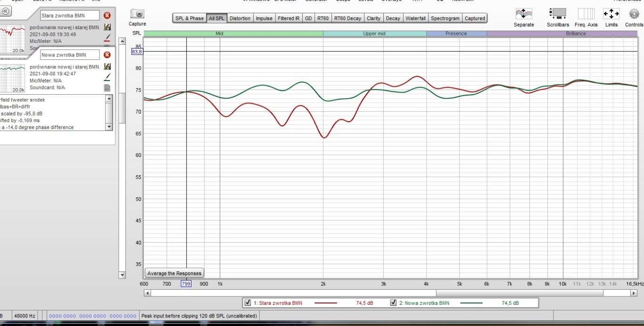Open the Decay tab

tap(393, 18)
